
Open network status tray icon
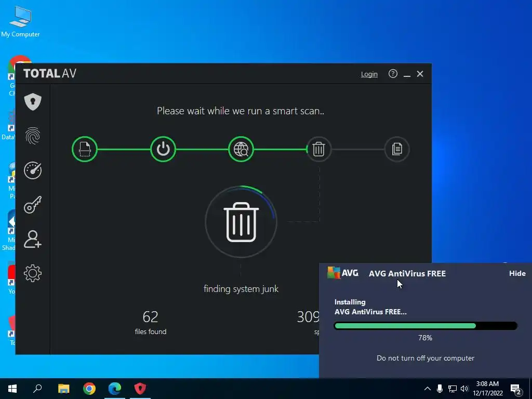453,389
